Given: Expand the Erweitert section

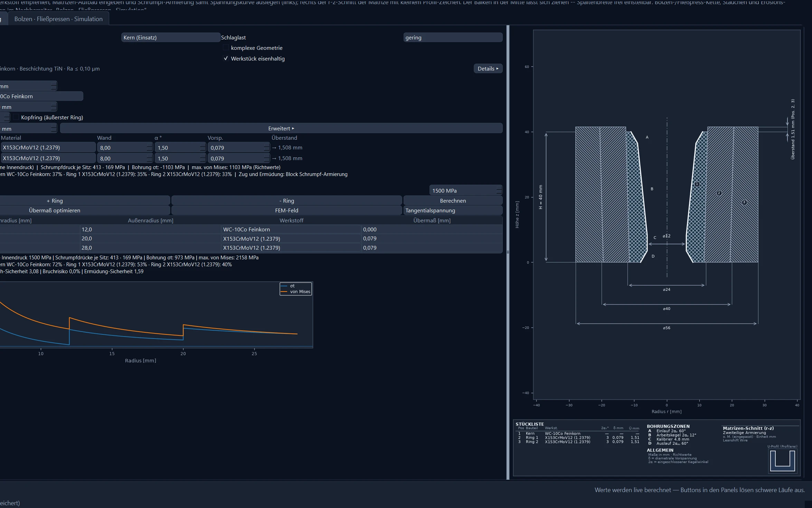Looking at the screenshot, I should coord(281,128).
